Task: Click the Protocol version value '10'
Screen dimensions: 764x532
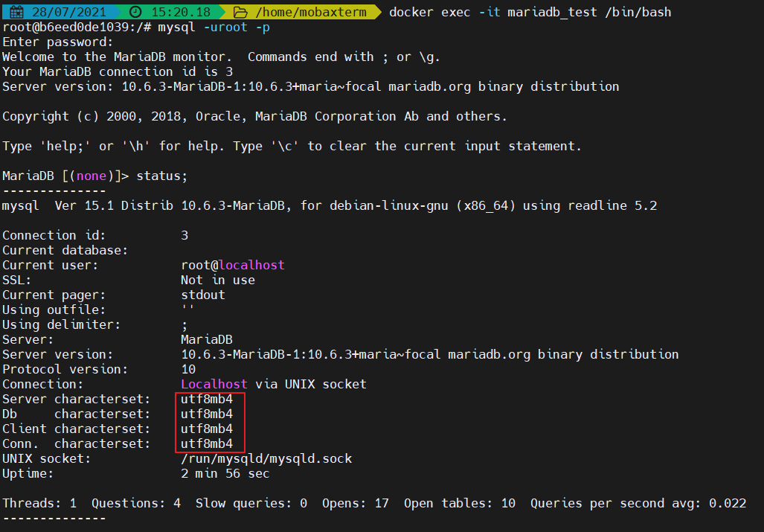Action: point(188,369)
